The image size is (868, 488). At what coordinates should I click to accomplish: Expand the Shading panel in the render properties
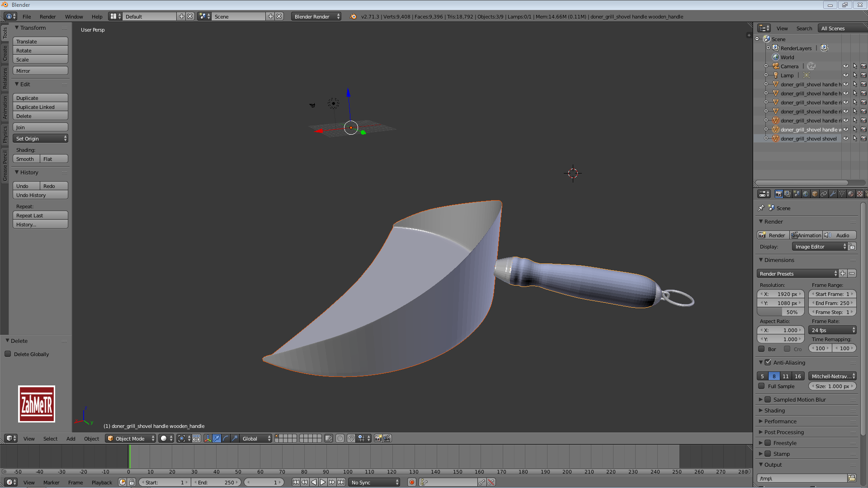click(774, 410)
